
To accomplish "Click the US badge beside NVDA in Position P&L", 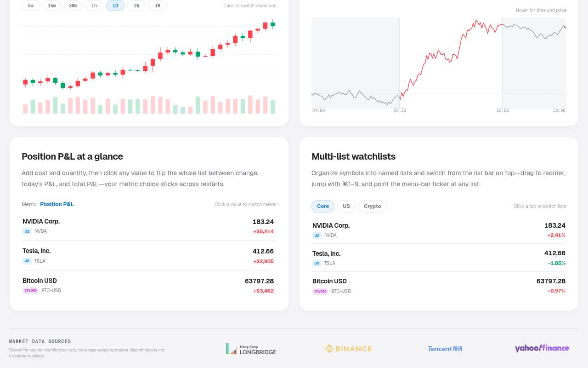I will pyautogui.click(x=27, y=231).
